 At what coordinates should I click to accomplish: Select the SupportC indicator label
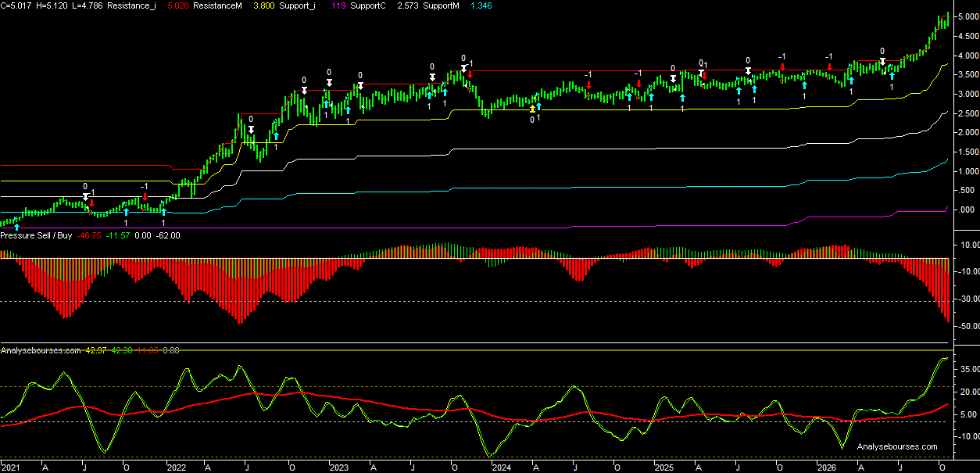pos(367,5)
